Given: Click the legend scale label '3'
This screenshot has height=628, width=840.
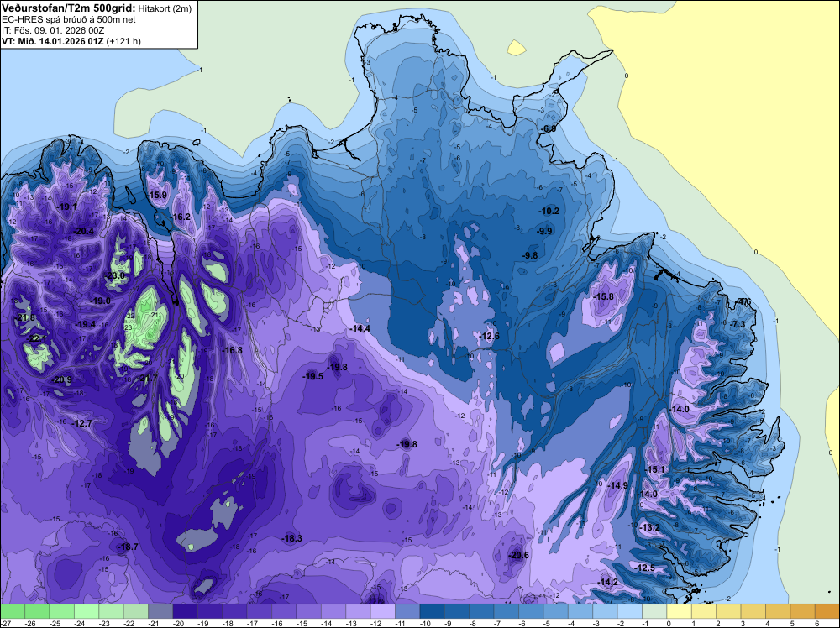Looking at the screenshot, I should pyautogui.click(x=743, y=623).
